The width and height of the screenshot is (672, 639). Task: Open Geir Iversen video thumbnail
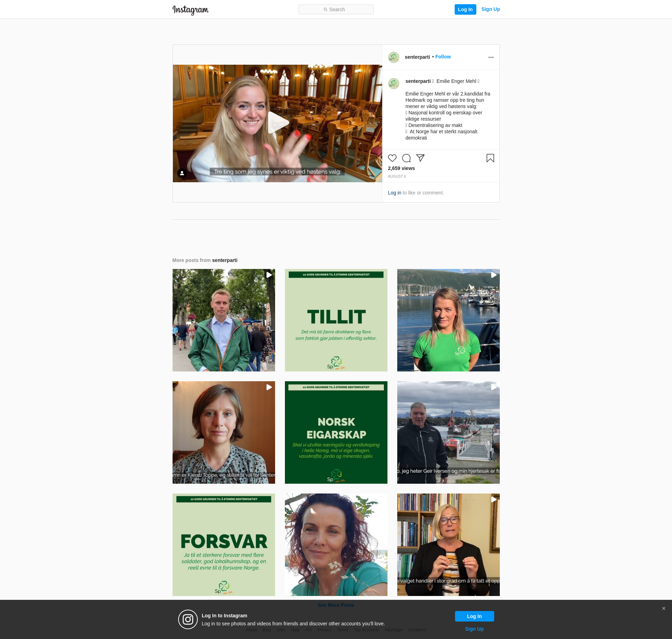[x=448, y=432]
